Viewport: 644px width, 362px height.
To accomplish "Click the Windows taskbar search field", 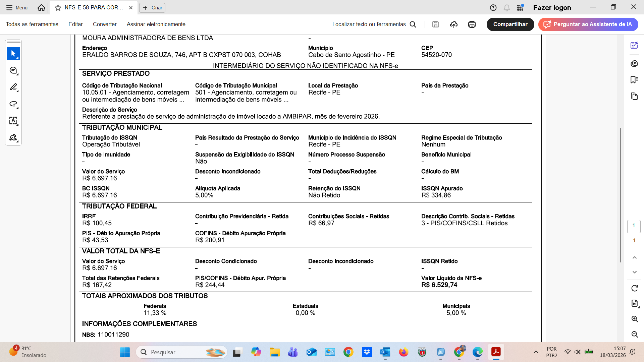I will tap(181, 352).
